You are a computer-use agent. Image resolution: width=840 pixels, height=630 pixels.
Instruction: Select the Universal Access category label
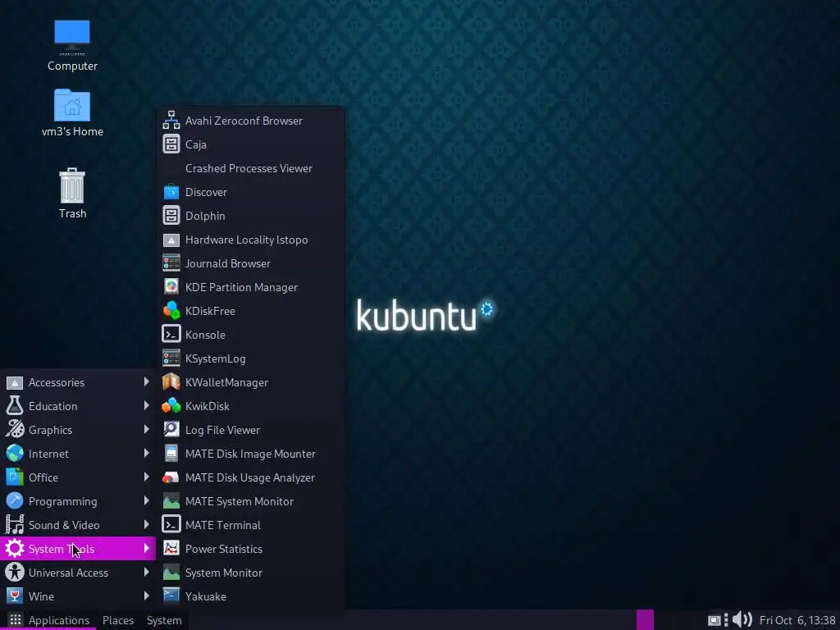pos(68,573)
